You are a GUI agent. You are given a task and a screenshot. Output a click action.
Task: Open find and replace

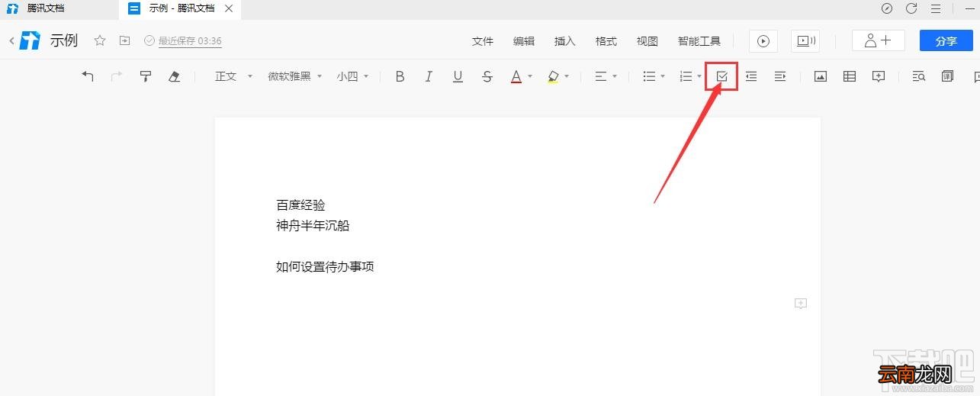click(919, 76)
